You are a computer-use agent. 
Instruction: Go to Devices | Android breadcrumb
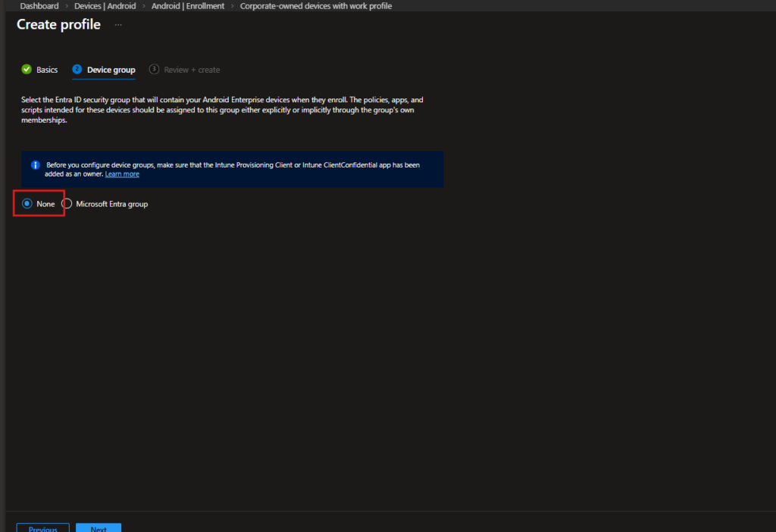point(105,6)
